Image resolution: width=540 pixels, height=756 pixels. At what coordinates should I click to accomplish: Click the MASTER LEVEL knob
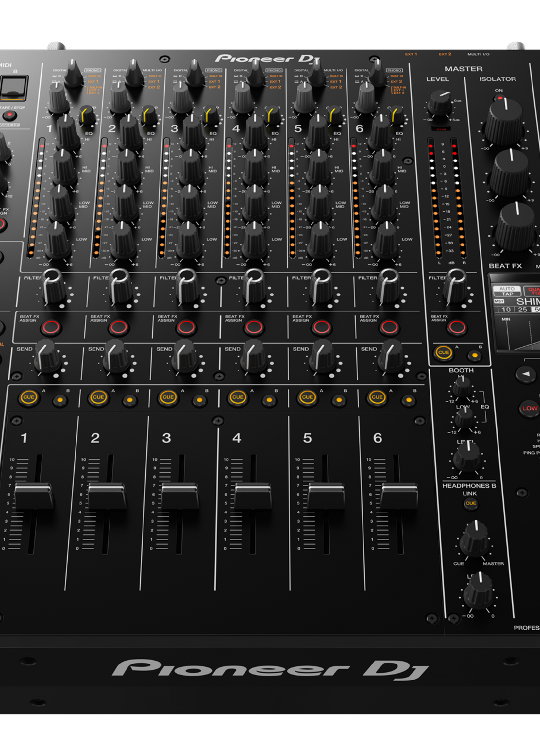(x=440, y=102)
